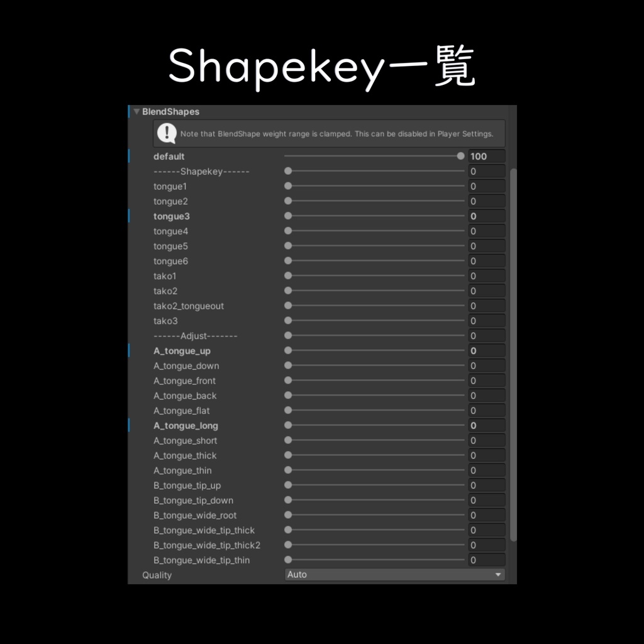The width and height of the screenshot is (644, 644).
Task: Click the tako2_tongueout value field
Action: [x=487, y=306]
